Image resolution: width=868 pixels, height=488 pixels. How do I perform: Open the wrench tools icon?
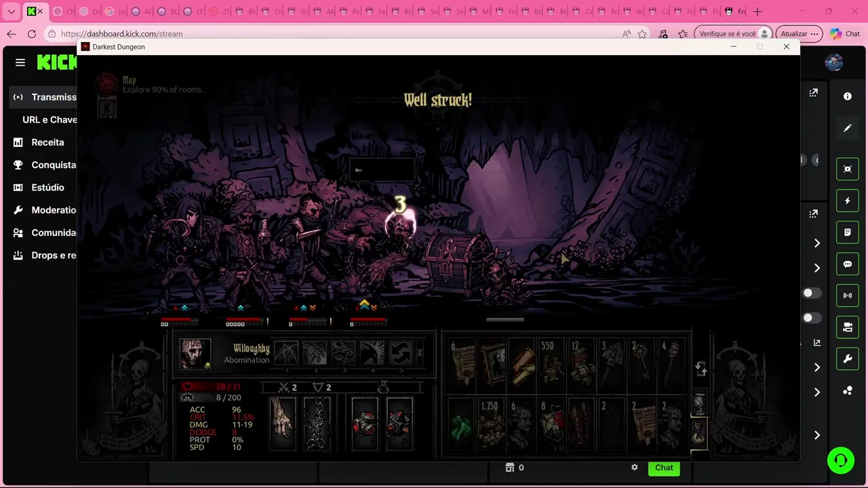tap(848, 359)
